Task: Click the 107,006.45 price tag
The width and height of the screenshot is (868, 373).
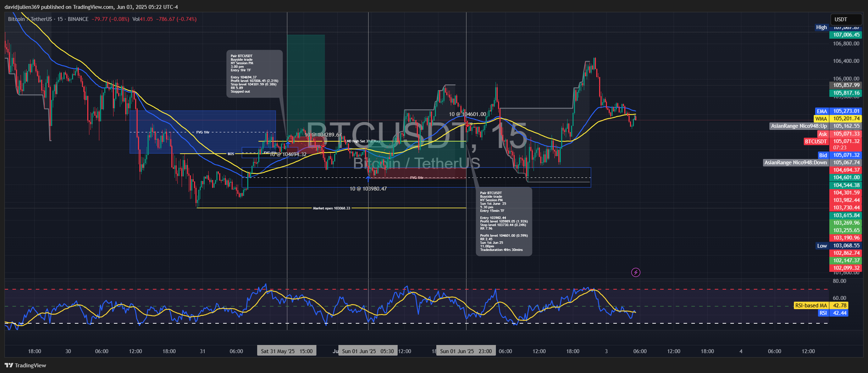Action: (x=846, y=35)
